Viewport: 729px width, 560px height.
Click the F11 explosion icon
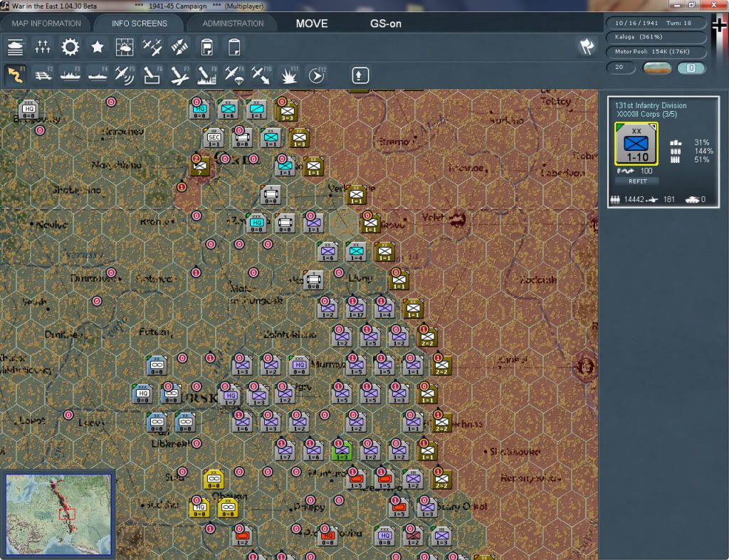pos(289,75)
